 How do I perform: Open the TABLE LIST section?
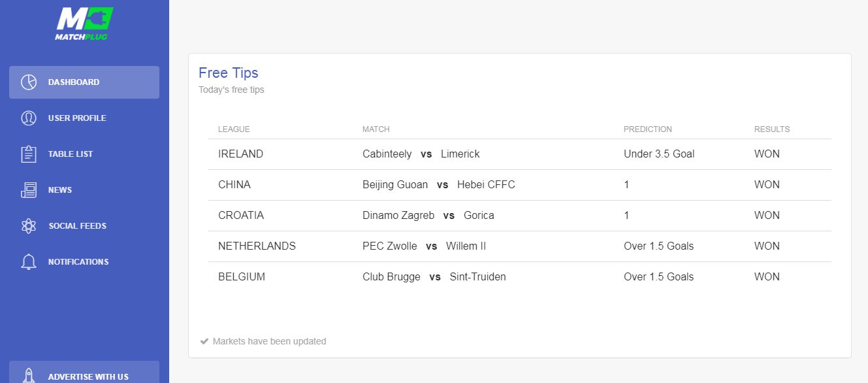pos(84,154)
